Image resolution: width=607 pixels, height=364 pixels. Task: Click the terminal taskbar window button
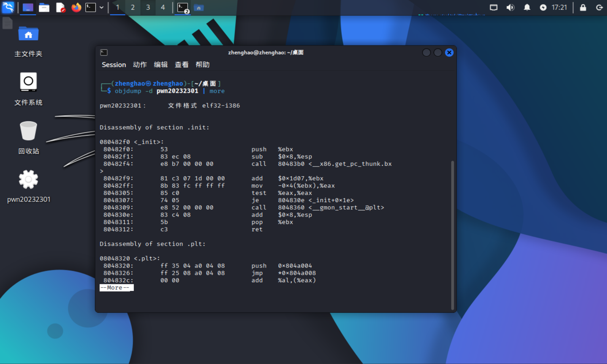coord(183,7)
